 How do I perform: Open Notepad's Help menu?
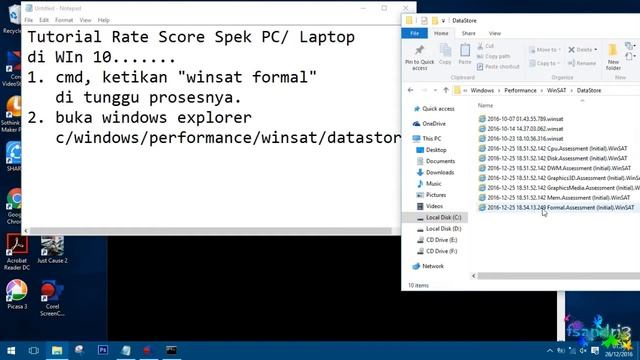tap(104, 20)
